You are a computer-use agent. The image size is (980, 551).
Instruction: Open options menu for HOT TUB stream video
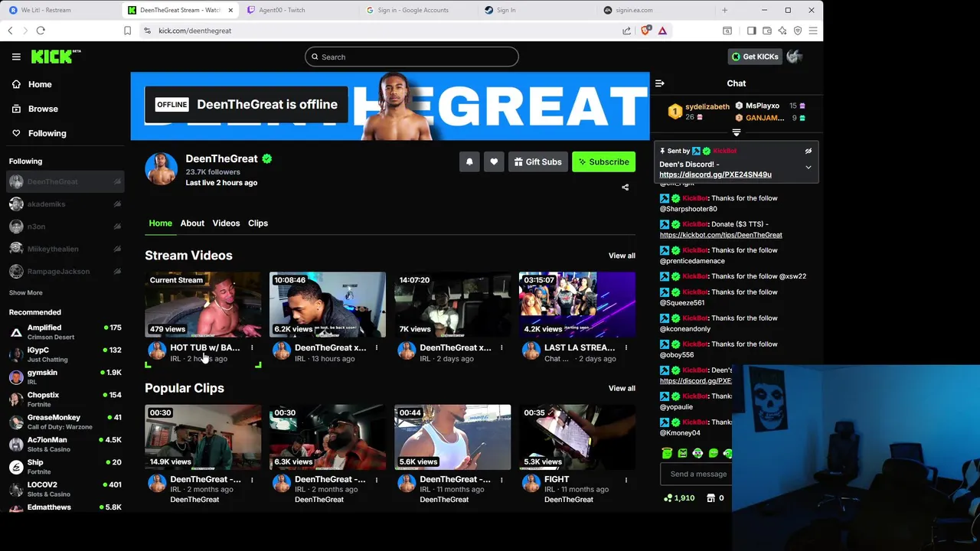pos(252,348)
